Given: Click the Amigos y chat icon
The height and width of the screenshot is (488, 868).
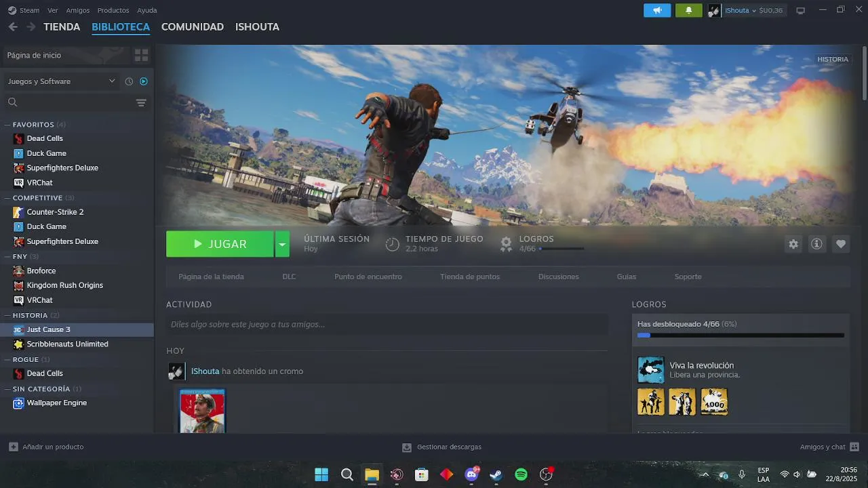Looking at the screenshot, I should [x=854, y=447].
